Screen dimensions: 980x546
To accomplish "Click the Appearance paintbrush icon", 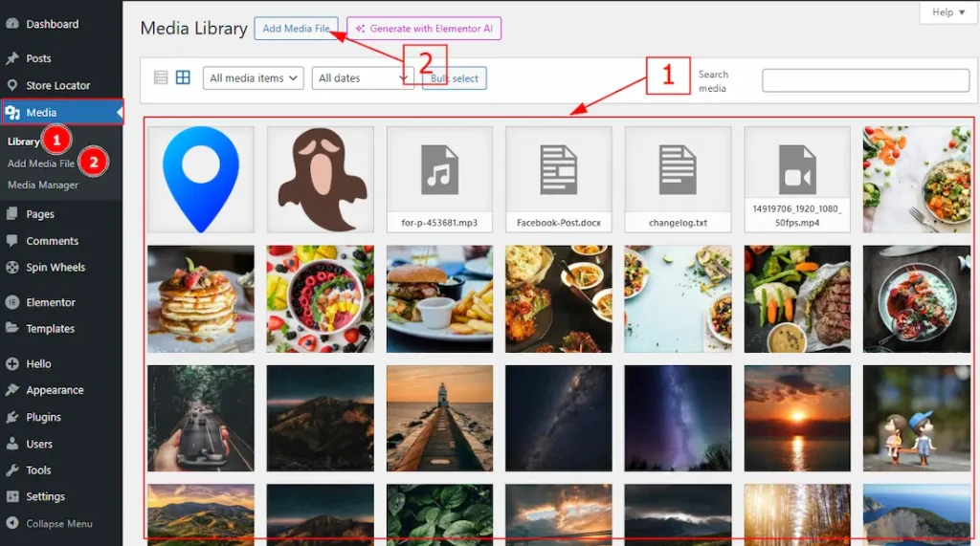I will point(11,390).
